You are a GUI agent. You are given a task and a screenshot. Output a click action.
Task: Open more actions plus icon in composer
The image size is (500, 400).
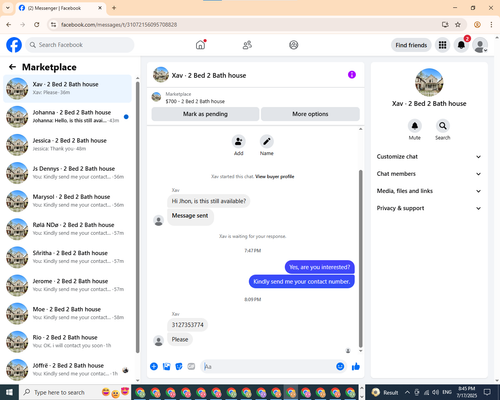[x=154, y=367]
